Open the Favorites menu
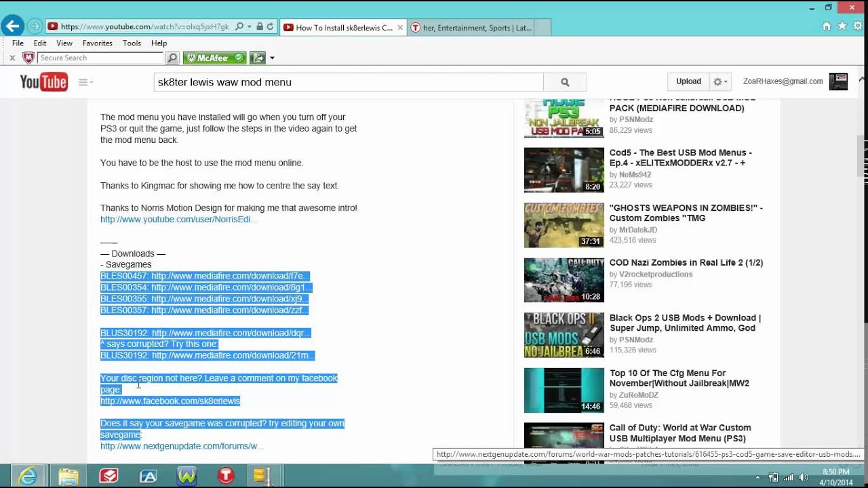868x488 pixels. click(98, 43)
